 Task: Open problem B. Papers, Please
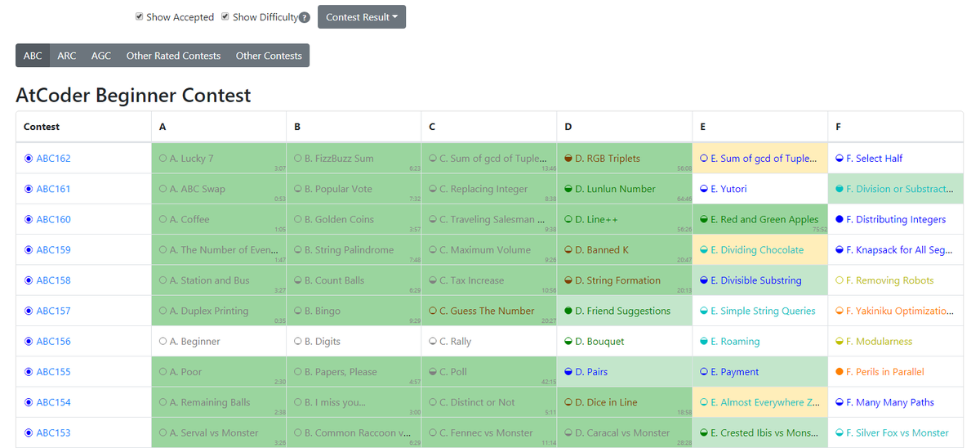tap(341, 372)
